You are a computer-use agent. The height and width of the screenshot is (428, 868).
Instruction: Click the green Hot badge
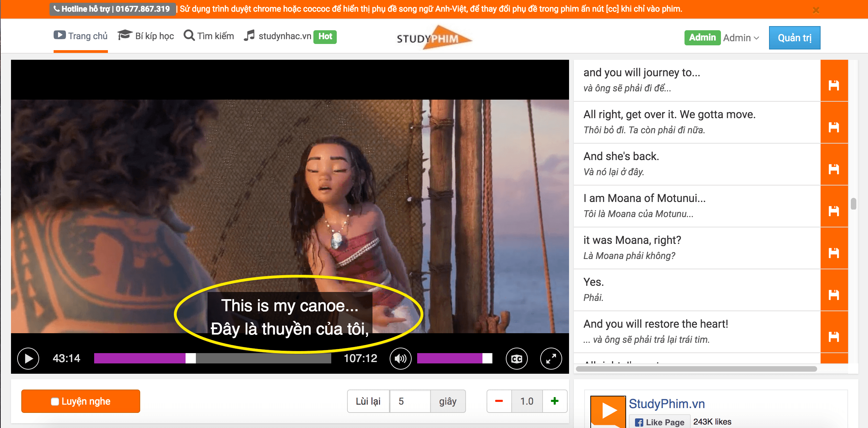tap(325, 36)
